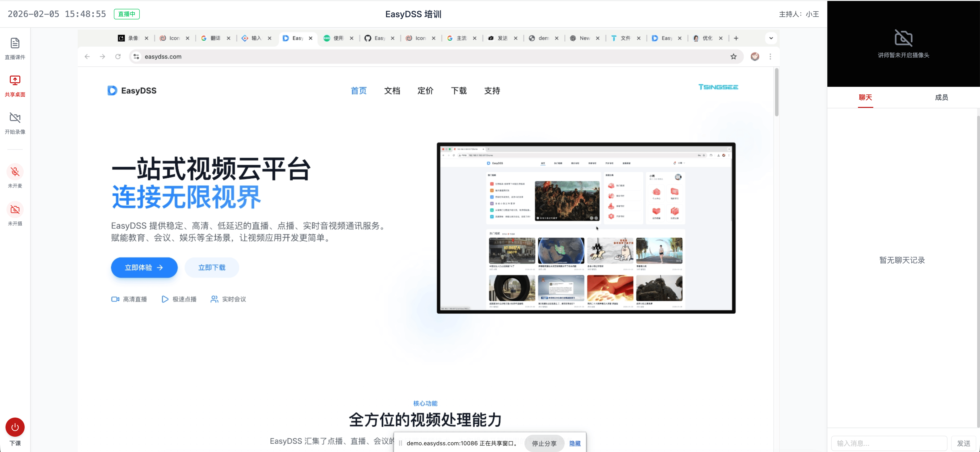Expand the tab search dropdown arrow
The image size is (980, 452).
coord(771,38)
